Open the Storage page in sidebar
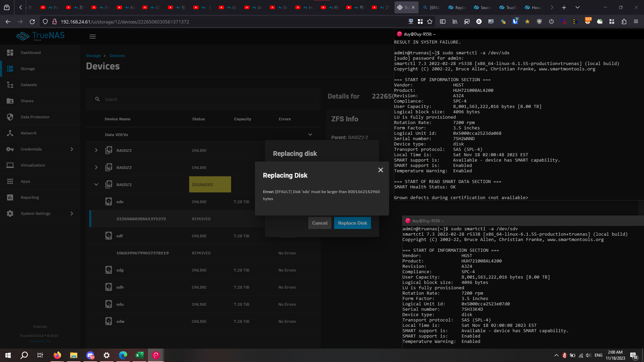Image resolution: width=644 pixels, height=362 pixels. 40,69
